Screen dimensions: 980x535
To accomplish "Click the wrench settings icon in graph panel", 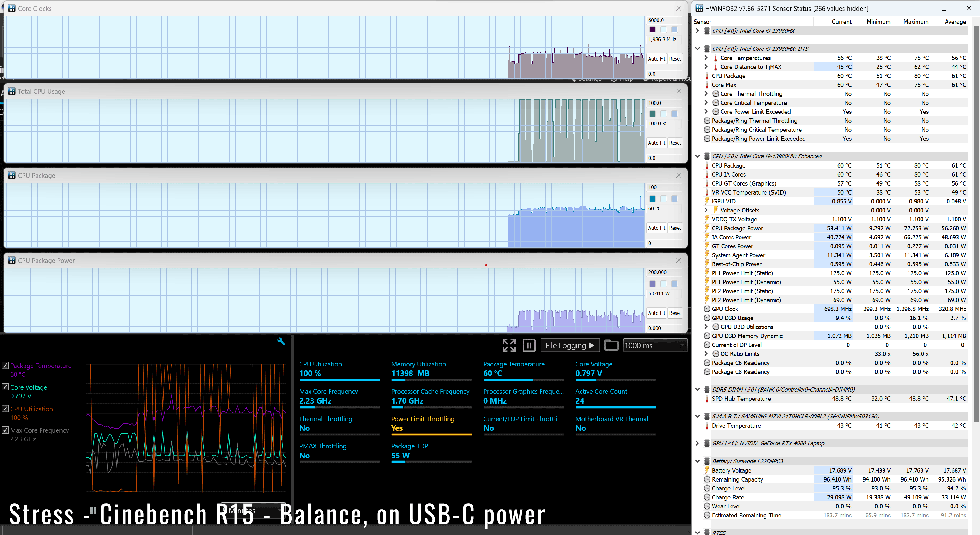I will (281, 341).
